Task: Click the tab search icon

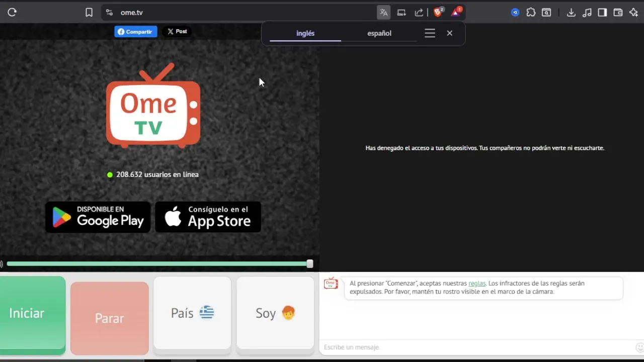Action: (546, 13)
